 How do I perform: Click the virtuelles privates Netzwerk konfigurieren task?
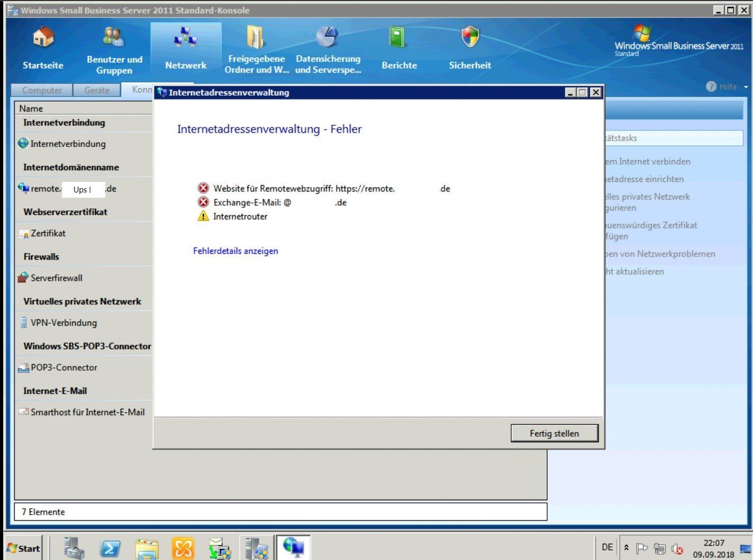click(647, 202)
